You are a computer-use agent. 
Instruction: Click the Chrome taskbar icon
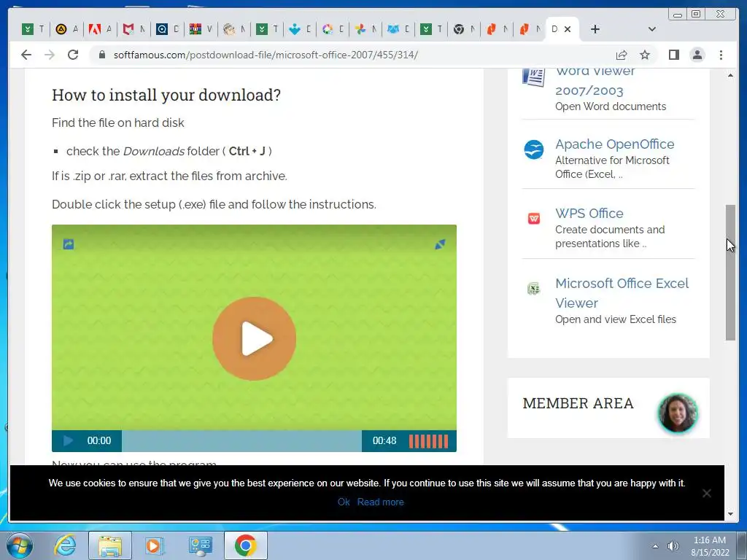(x=245, y=545)
